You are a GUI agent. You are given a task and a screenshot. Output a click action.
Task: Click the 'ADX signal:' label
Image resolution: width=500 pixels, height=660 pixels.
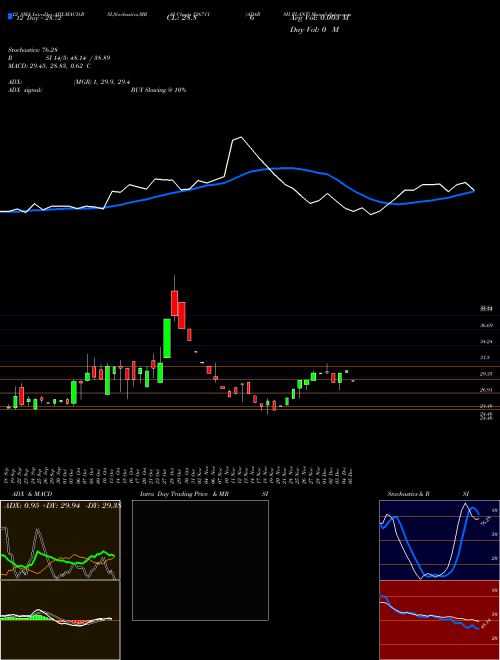(x=25, y=90)
